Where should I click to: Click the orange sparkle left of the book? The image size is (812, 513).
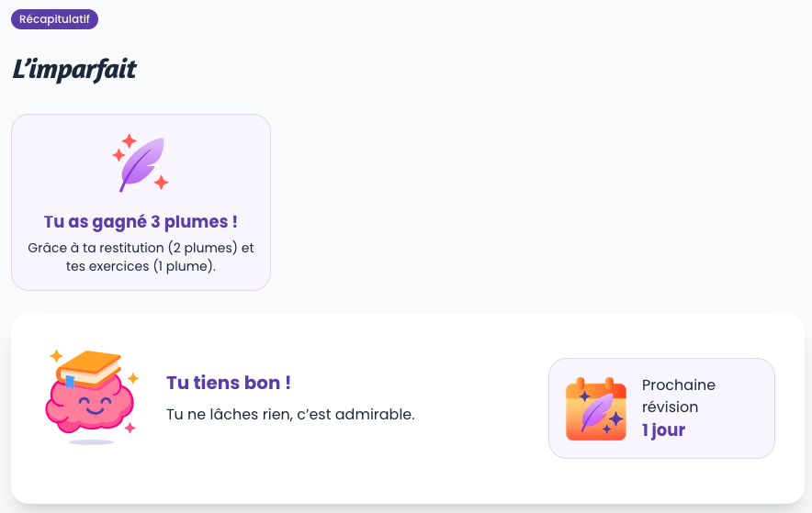point(56,355)
